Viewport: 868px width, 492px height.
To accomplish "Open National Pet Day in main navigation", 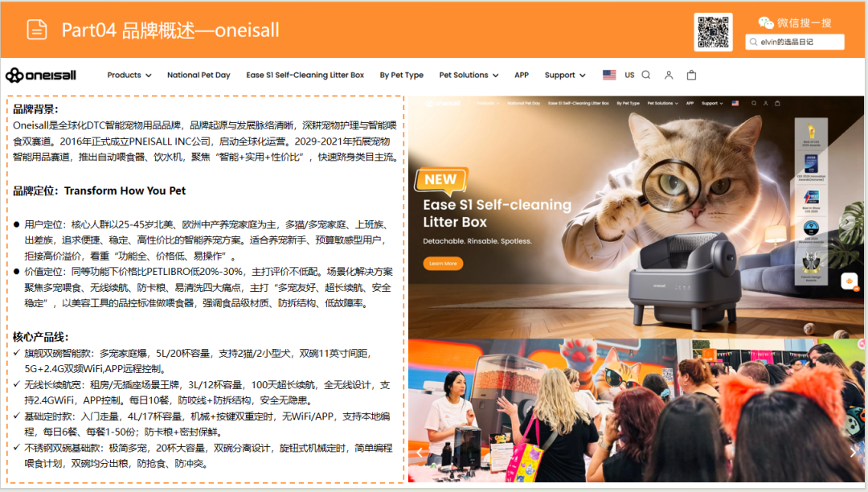I will click(x=199, y=76).
